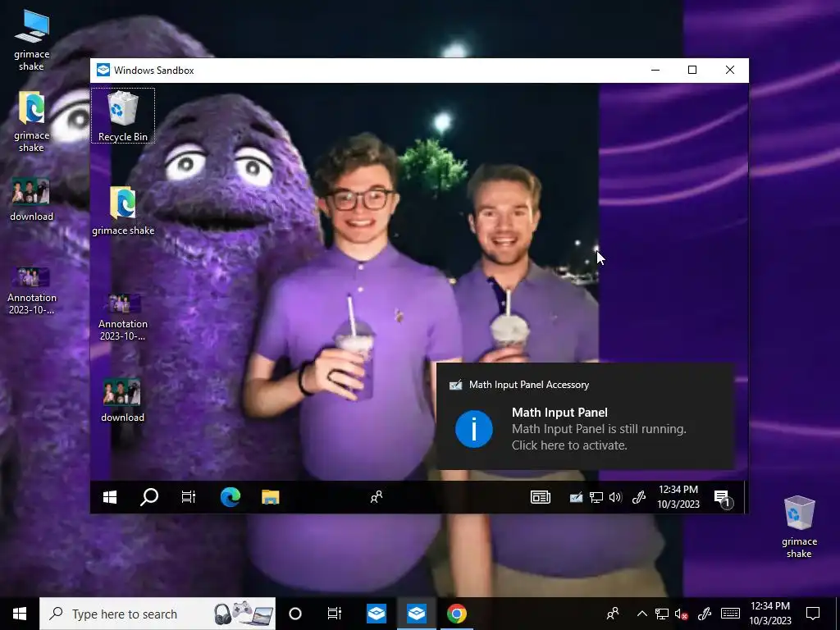Open the volume control in Sandbox tray
Viewport: 840px width, 630px height.
[615, 498]
